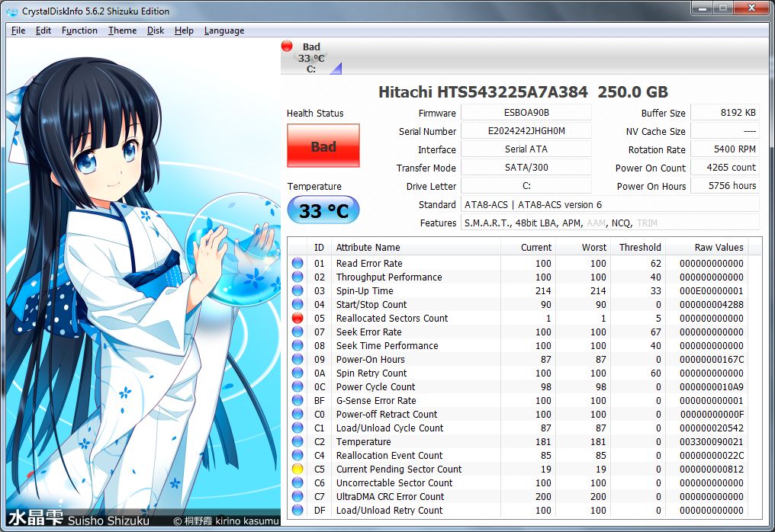Click the 33 °C temperature button

click(x=323, y=210)
